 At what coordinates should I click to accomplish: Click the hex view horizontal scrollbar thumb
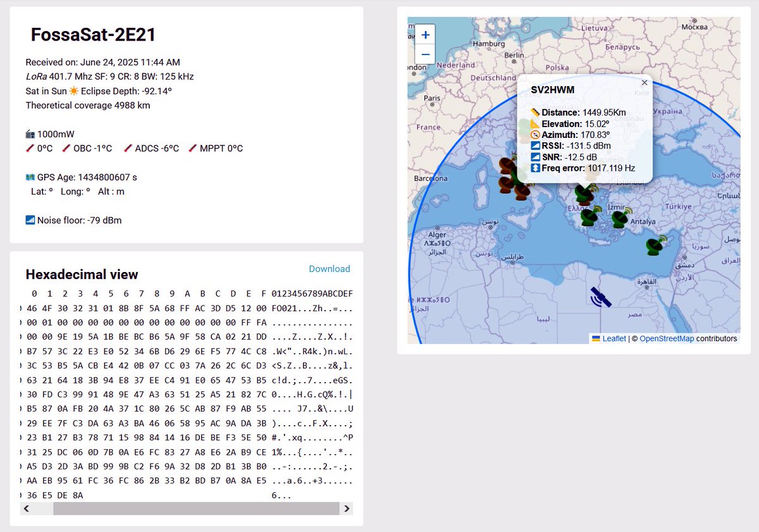(196, 509)
